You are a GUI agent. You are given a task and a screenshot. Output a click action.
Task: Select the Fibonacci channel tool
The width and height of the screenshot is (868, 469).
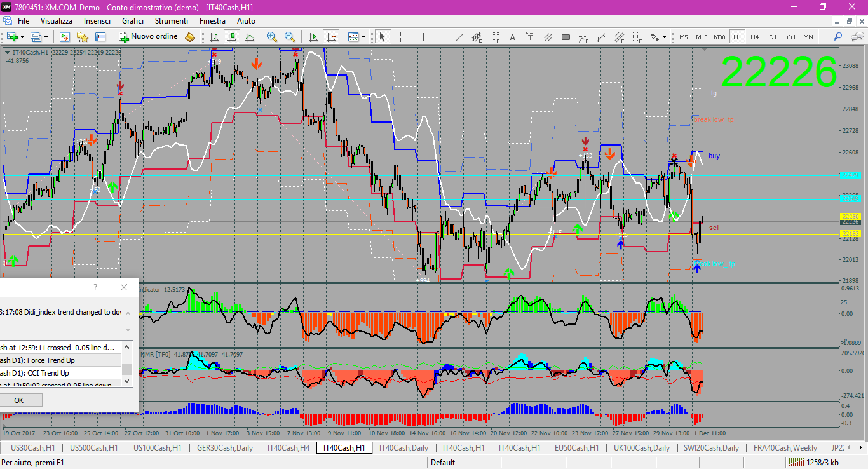point(619,37)
